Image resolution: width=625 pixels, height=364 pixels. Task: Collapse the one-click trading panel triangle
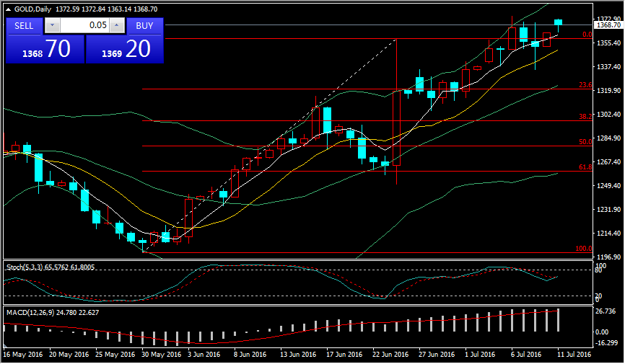coord(9,9)
